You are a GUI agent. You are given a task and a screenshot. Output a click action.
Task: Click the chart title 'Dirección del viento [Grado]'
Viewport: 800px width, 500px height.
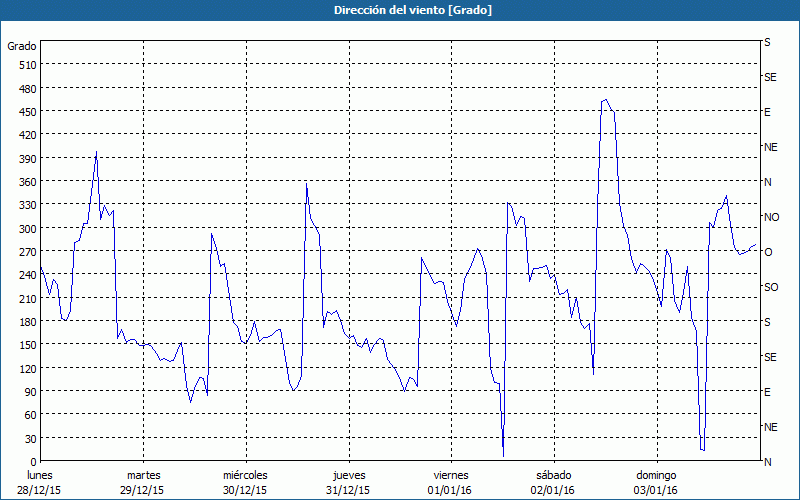(x=400, y=10)
